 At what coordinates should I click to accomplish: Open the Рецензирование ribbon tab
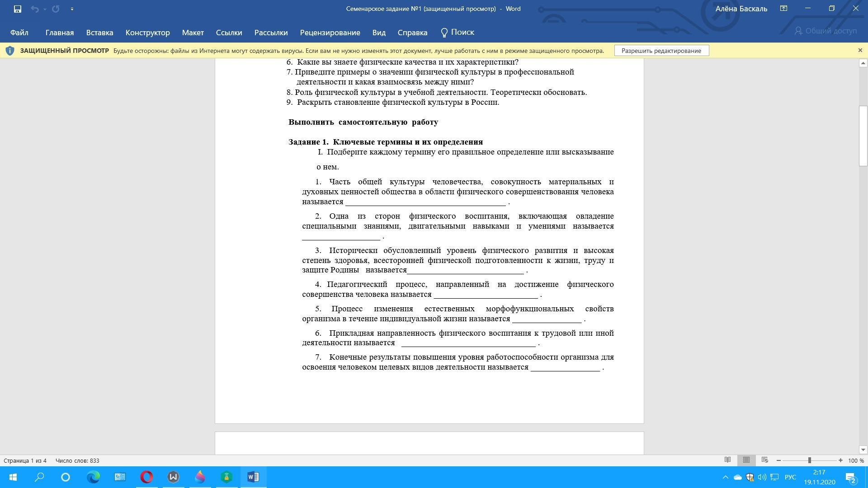(x=330, y=33)
